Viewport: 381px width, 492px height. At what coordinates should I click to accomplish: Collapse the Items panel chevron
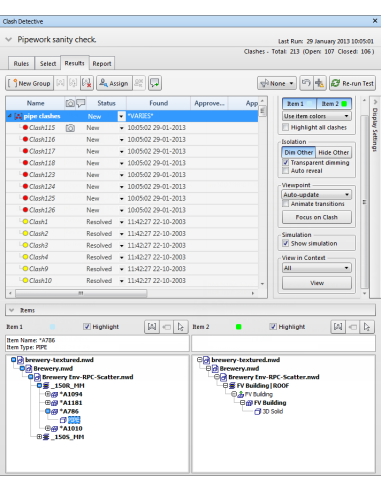pyautogui.click(x=12, y=310)
